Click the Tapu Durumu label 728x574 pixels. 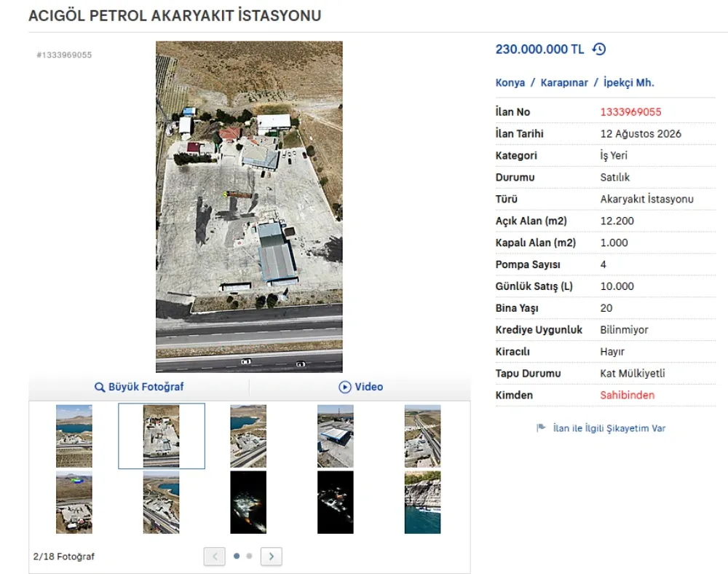528,374
